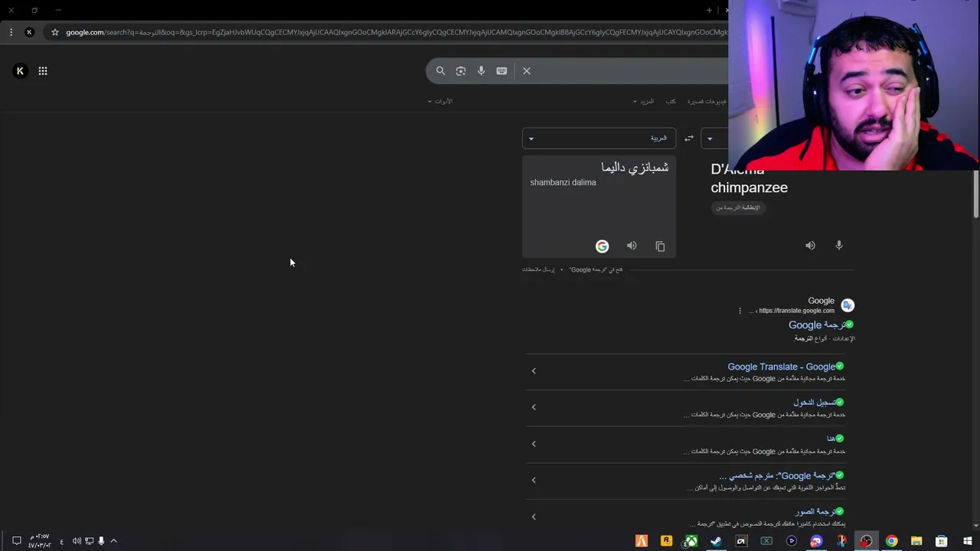The height and width of the screenshot is (551, 980).
Task: Expand the تسجيل الدخول row chevron
Action: [x=534, y=407]
